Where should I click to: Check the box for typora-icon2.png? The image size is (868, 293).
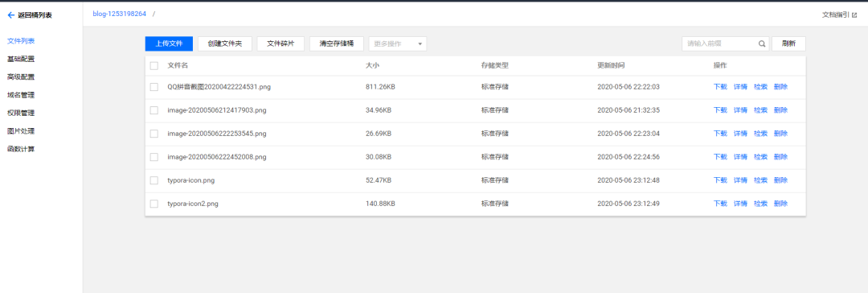(154, 204)
